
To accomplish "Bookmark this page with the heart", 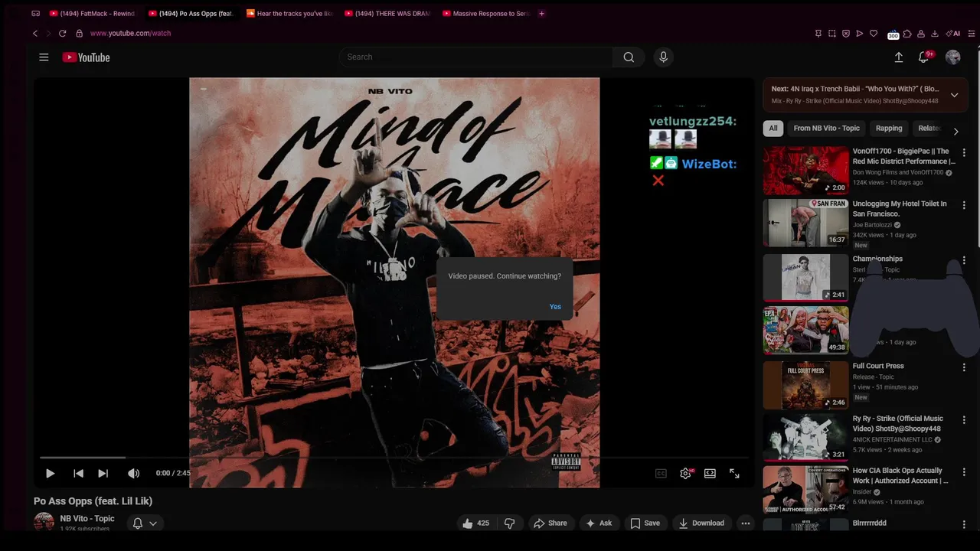I will [874, 34].
